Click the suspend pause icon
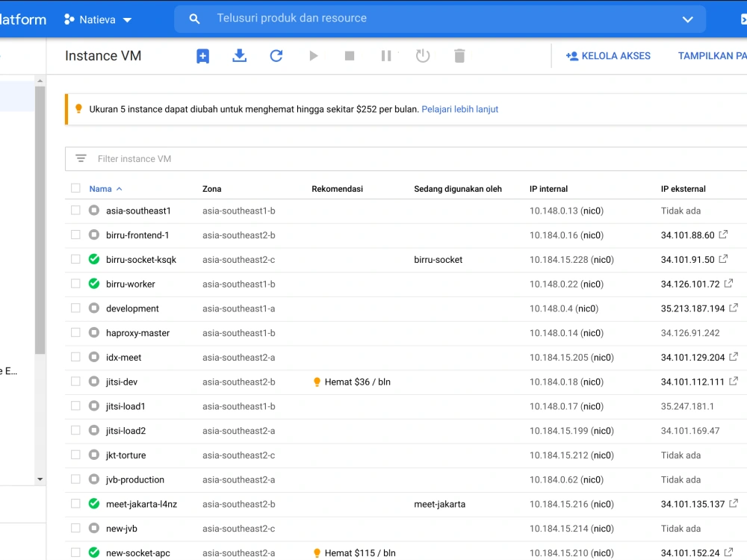 coord(386,56)
